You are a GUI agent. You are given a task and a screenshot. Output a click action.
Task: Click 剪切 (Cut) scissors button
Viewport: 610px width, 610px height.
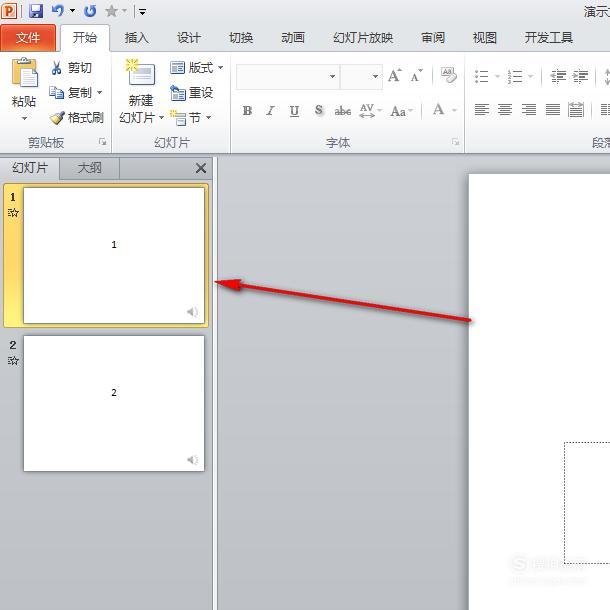(71, 68)
